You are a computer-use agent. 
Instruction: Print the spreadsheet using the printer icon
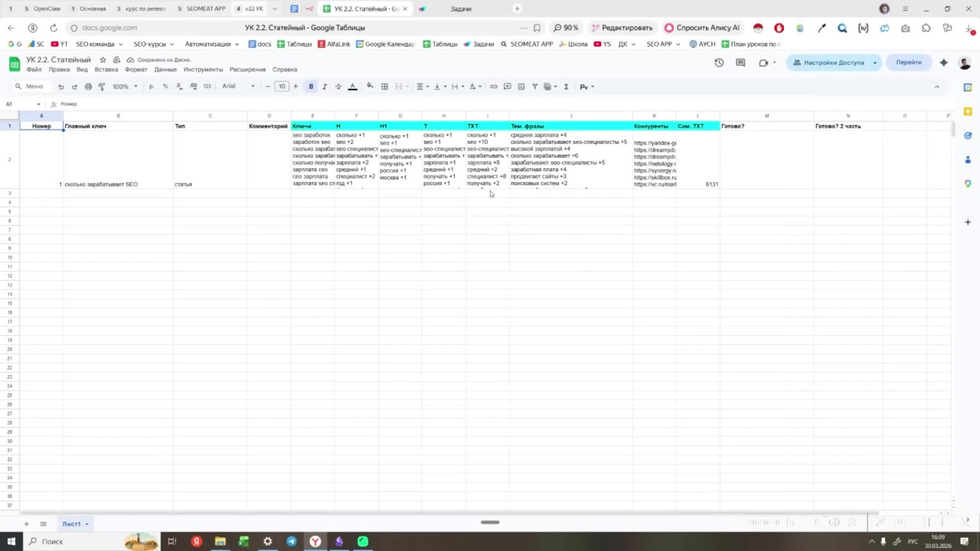tap(88, 86)
